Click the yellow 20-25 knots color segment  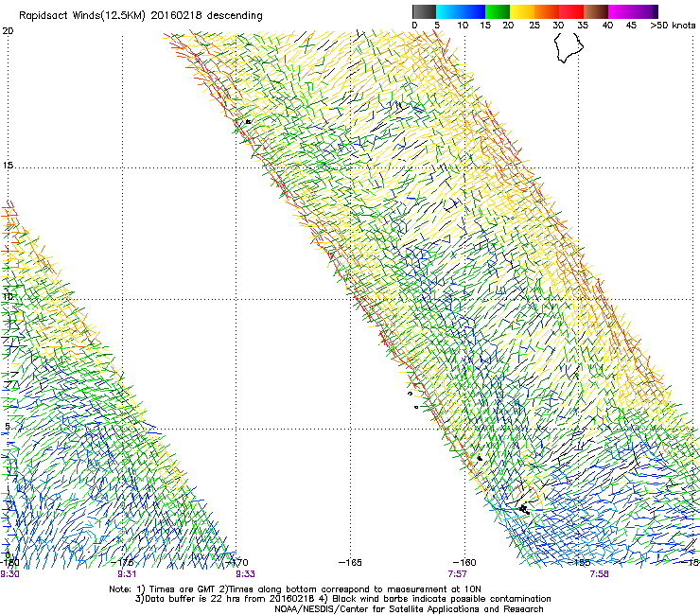tap(522, 11)
